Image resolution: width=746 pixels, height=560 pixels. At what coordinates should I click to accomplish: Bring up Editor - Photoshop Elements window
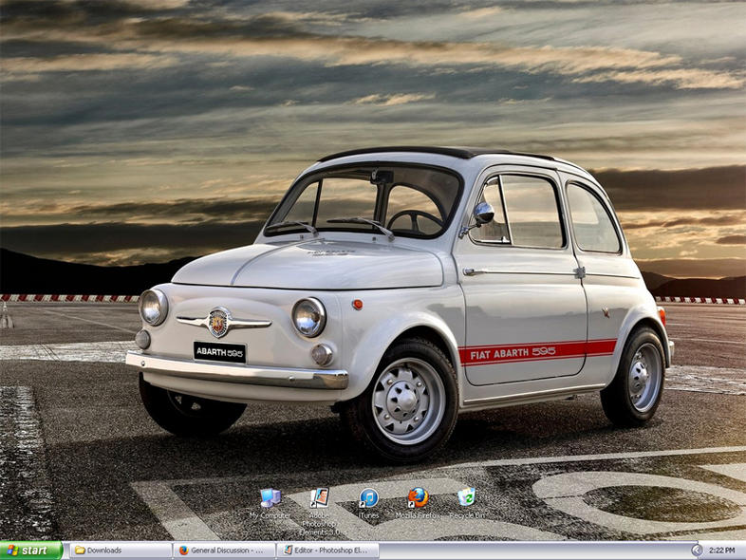(328, 551)
